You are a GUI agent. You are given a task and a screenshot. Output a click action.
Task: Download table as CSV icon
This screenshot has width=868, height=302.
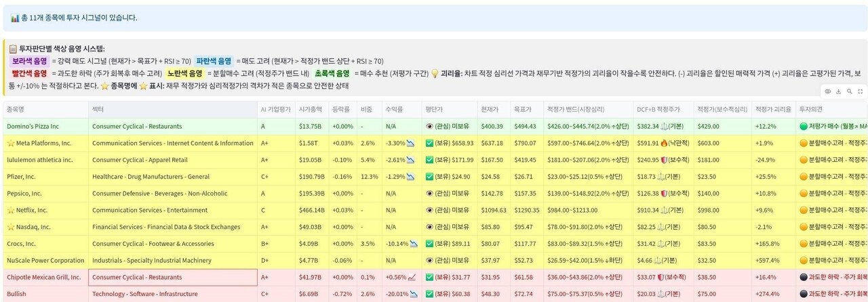[838, 91]
